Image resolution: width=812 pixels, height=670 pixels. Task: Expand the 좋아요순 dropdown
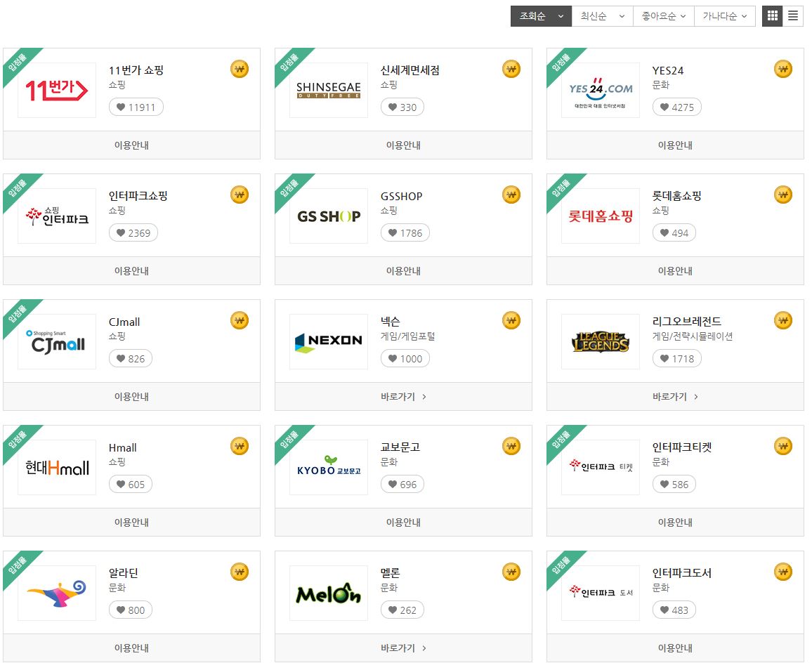click(662, 15)
